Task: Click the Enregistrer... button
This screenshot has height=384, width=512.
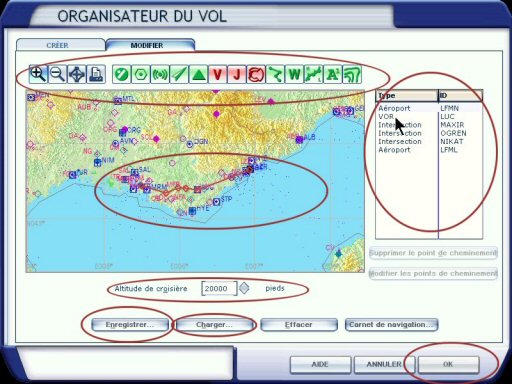Action: tap(130, 325)
